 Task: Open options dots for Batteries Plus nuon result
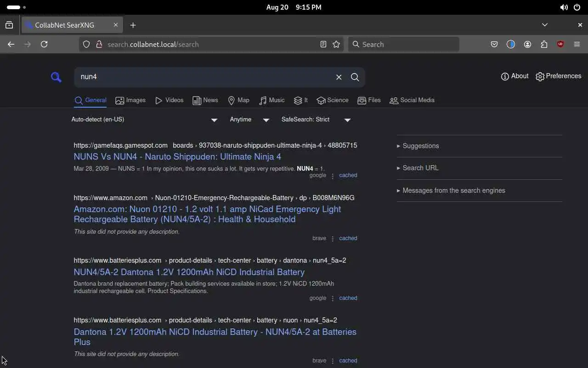coord(333,361)
